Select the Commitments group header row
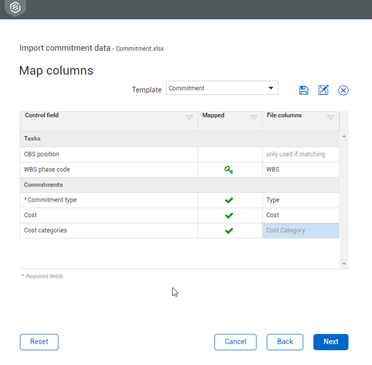The image size is (372, 365). pyautogui.click(x=180, y=185)
